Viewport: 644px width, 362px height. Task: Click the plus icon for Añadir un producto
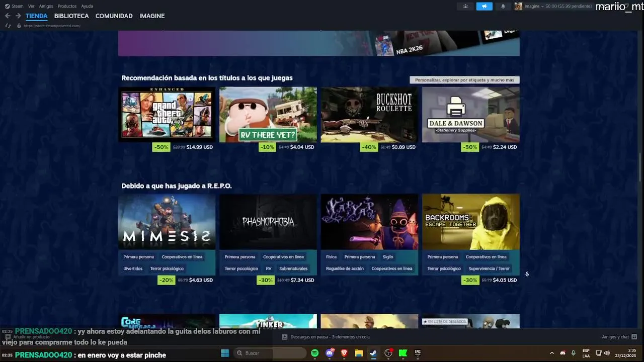click(8, 337)
